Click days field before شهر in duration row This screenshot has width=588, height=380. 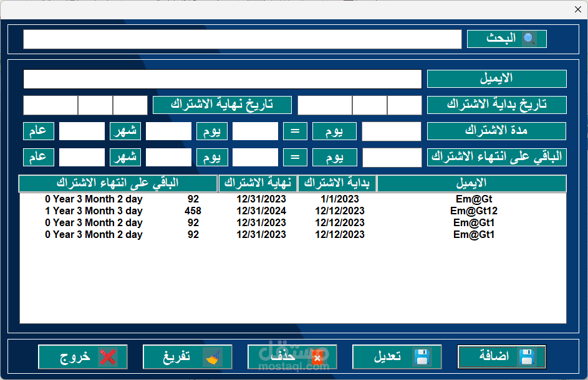click(168, 131)
